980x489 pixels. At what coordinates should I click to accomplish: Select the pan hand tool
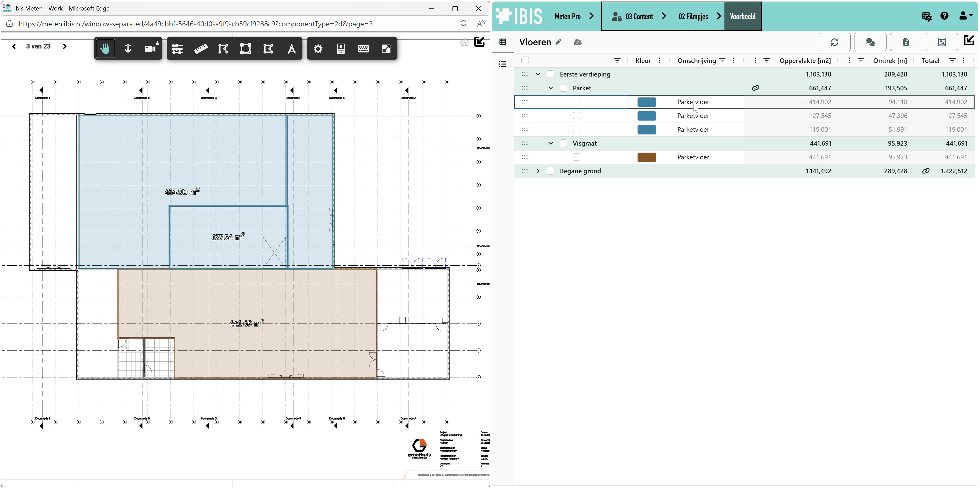click(105, 49)
